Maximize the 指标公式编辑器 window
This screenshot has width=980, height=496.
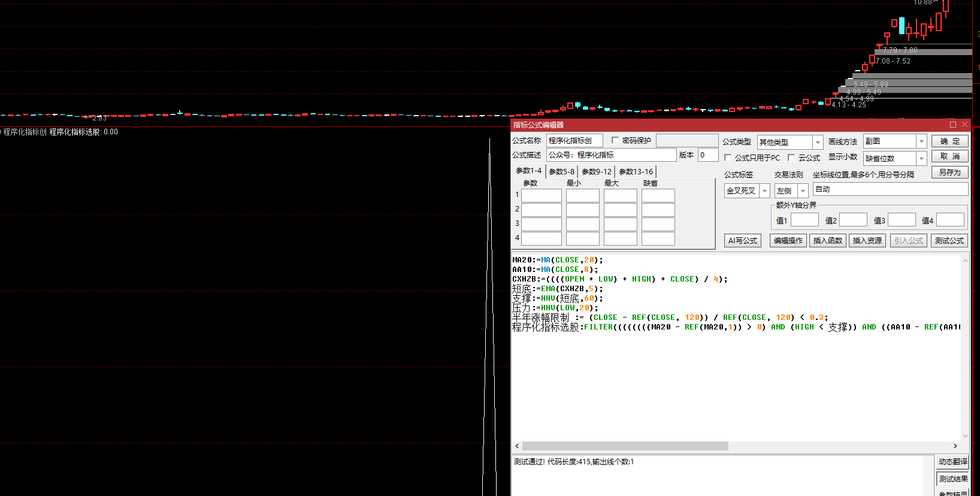point(952,125)
